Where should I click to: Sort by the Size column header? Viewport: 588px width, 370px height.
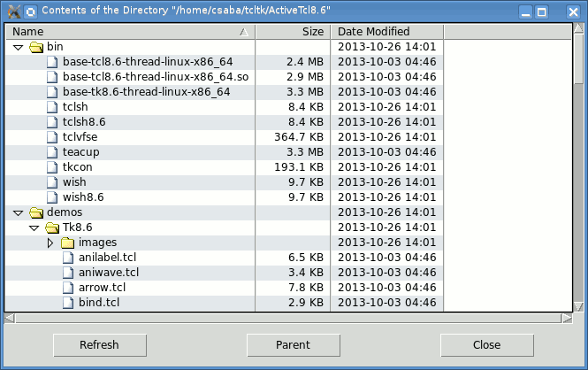pos(293,32)
